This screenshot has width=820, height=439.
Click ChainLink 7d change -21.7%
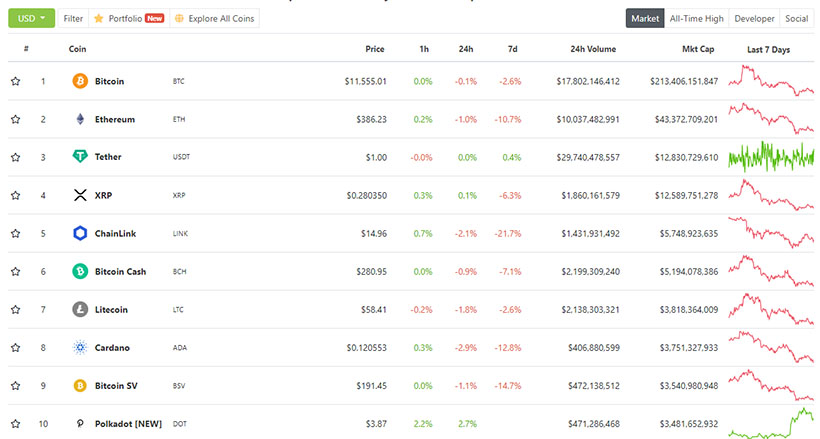[508, 233]
